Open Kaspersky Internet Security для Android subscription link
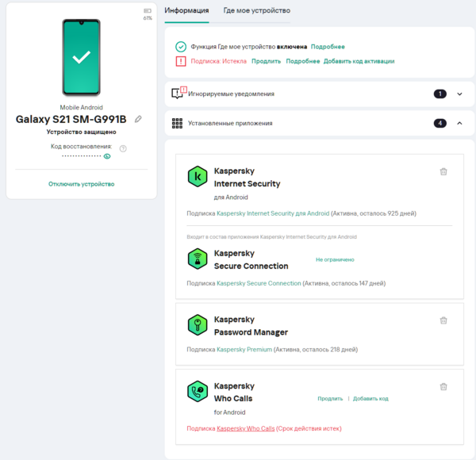The height and width of the screenshot is (460, 476). [x=273, y=213]
